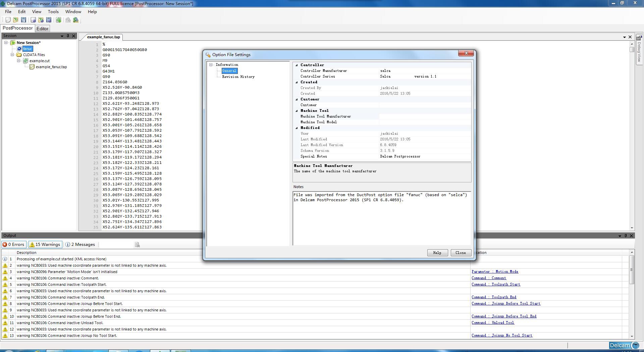Open the Edit menu
The width and height of the screenshot is (644, 352).
[x=22, y=11]
